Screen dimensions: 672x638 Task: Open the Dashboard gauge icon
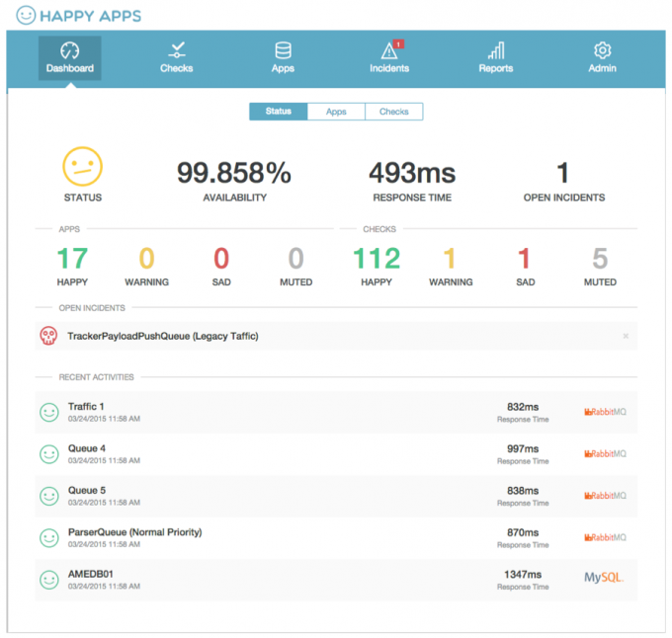click(70, 50)
